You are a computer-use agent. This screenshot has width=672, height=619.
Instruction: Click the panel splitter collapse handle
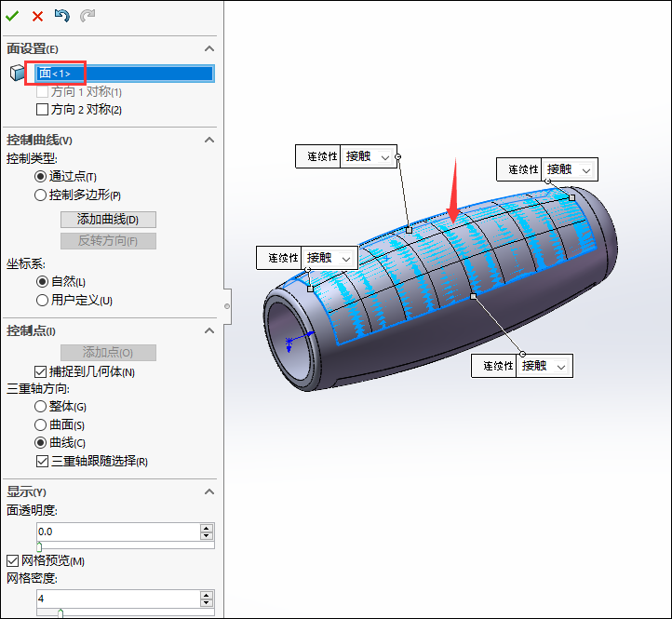[x=227, y=306]
